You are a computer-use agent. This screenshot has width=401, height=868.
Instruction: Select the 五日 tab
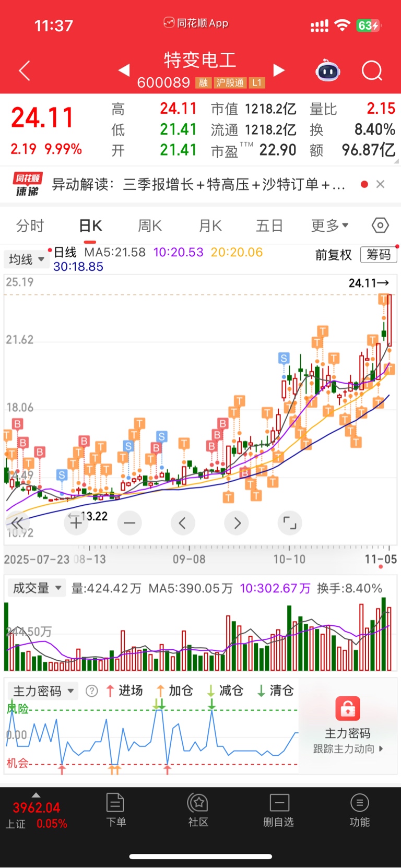tap(269, 226)
